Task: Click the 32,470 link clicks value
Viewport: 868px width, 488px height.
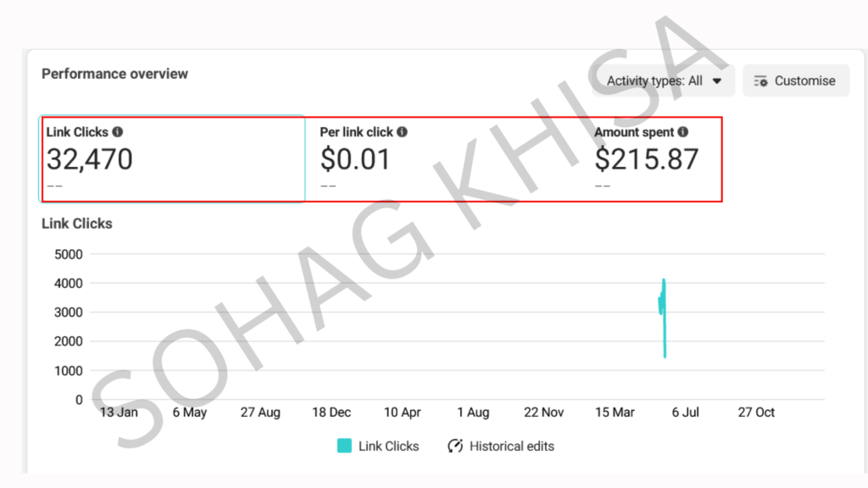Action: (x=90, y=159)
